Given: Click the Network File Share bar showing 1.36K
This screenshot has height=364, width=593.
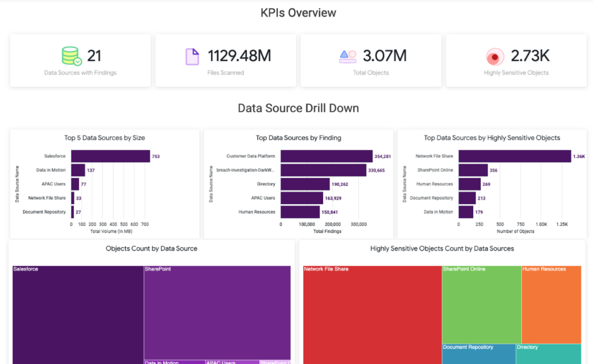Looking at the screenshot, I should click(x=514, y=156).
